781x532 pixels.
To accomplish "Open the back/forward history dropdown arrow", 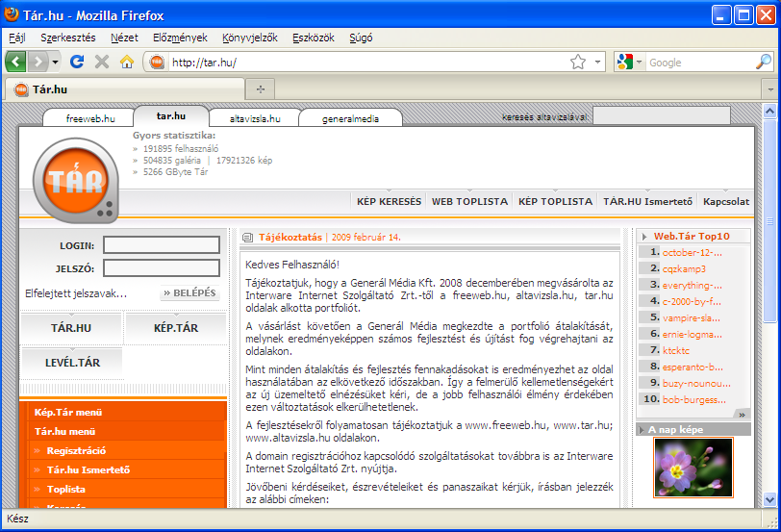I will coord(55,62).
